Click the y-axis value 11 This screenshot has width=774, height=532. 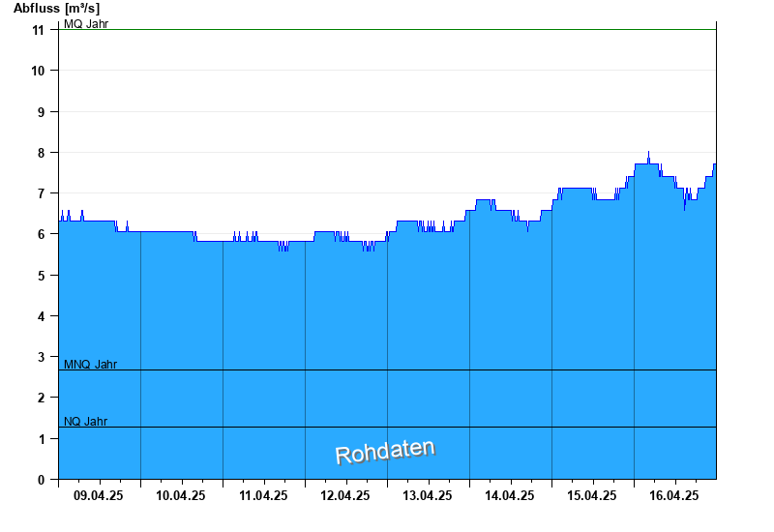[39, 30]
